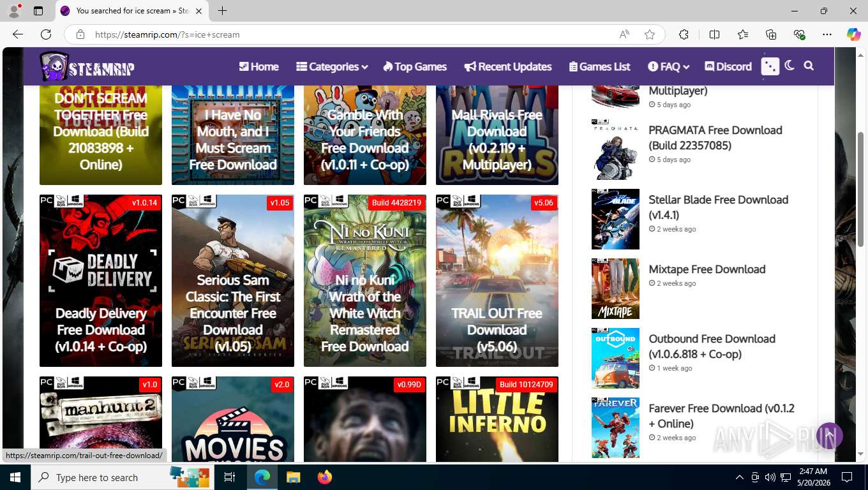Viewport: 868px width, 490px height.
Task: Open Ni no Kuni Remastered card
Action: point(365,281)
